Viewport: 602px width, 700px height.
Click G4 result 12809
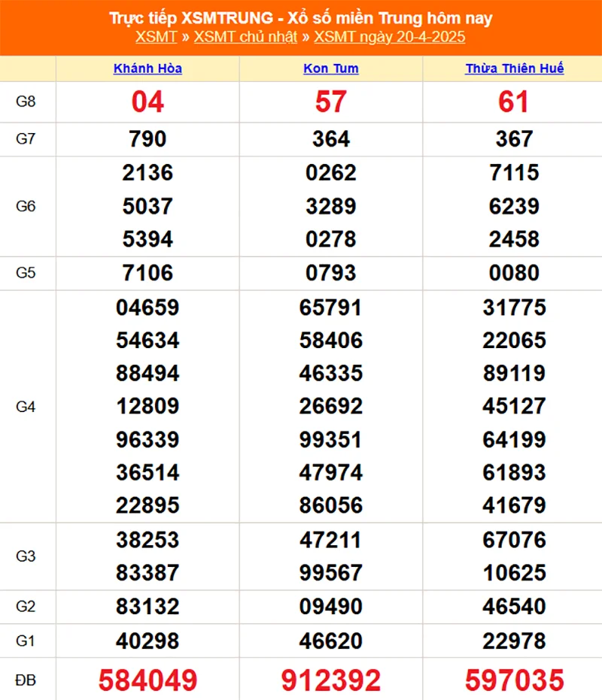(147, 406)
